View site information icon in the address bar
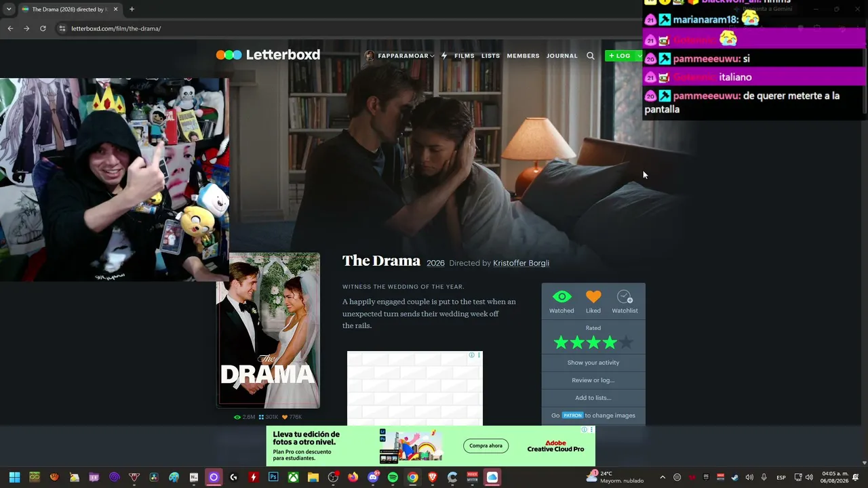The width and height of the screenshot is (868, 488). 62,28
